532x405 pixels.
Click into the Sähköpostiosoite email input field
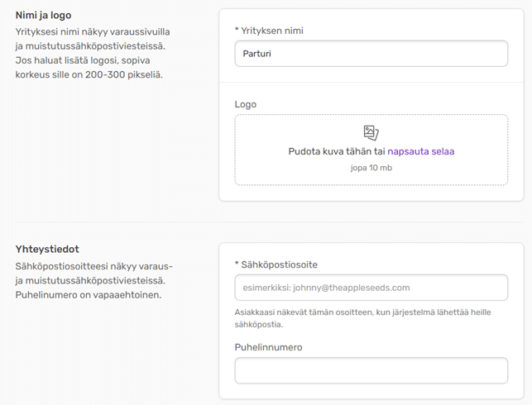click(x=371, y=288)
